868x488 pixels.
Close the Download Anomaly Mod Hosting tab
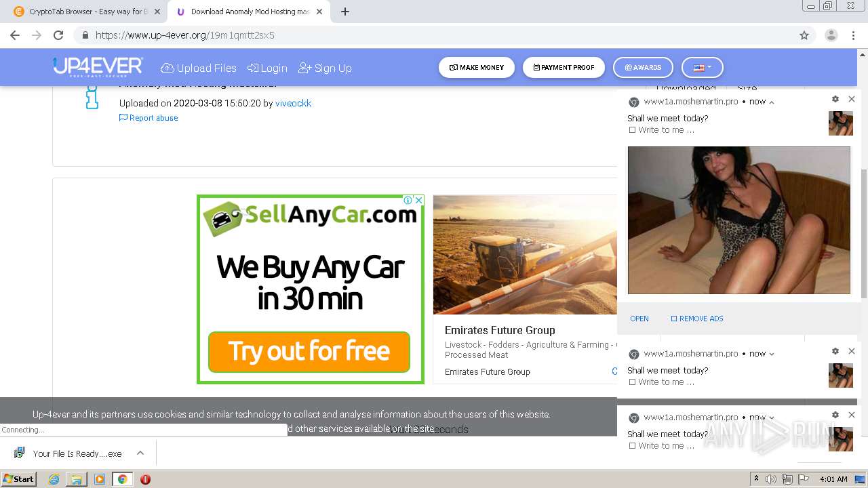[x=319, y=12]
